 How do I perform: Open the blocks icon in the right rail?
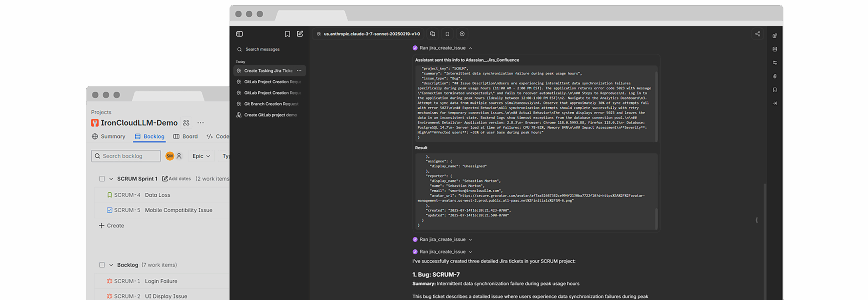point(775,36)
